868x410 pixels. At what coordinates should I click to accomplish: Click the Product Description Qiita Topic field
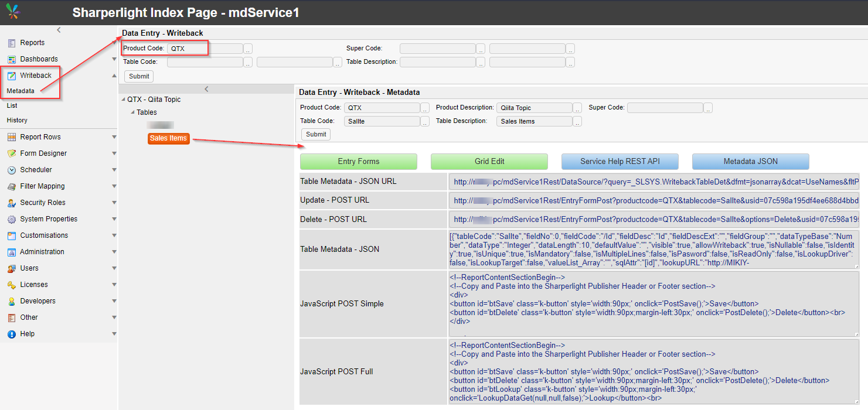click(x=535, y=108)
